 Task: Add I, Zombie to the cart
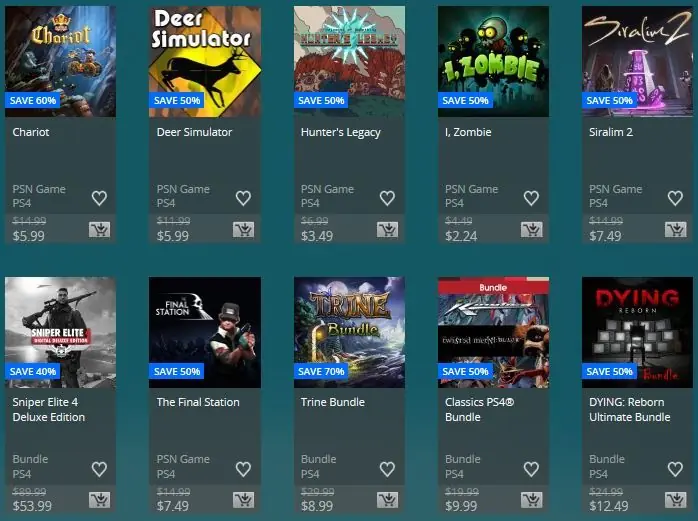532,230
